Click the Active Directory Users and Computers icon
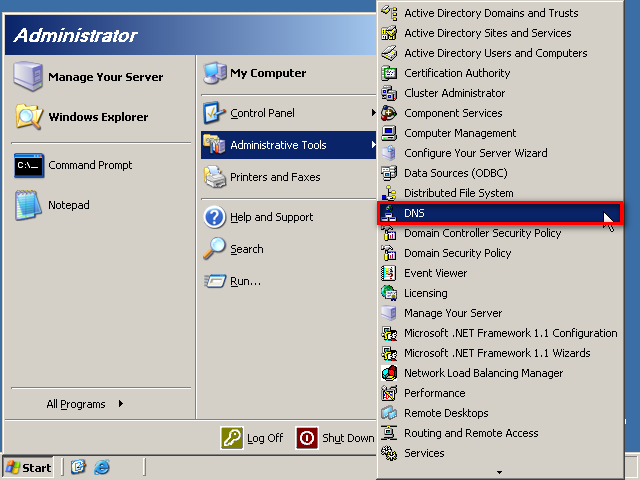 [389, 53]
